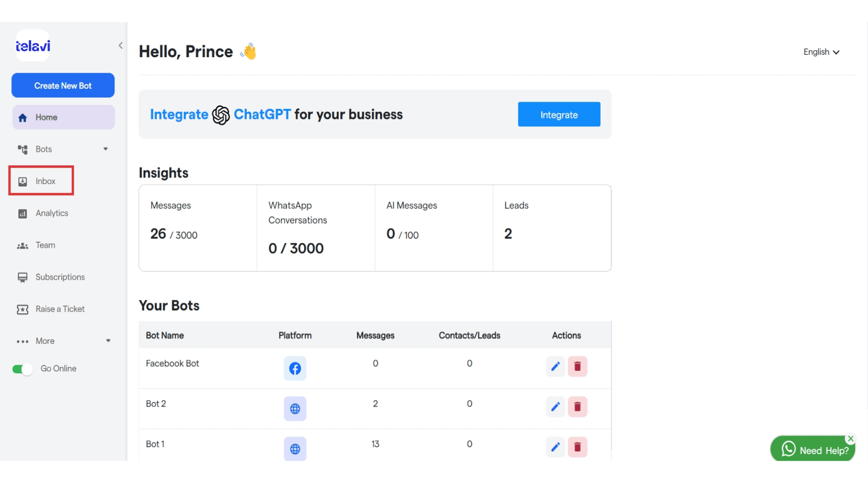Click the Leads insight card

(552, 228)
